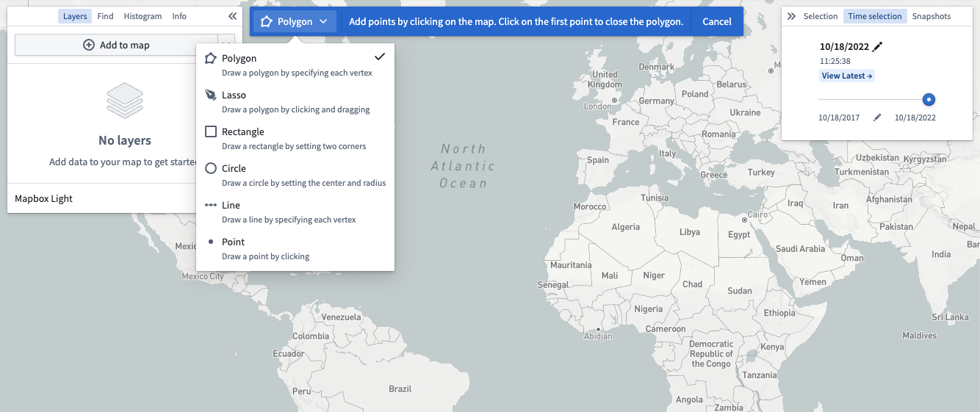Switch to the Selection tab
The height and width of the screenshot is (412, 980).
[x=821, y=16]
